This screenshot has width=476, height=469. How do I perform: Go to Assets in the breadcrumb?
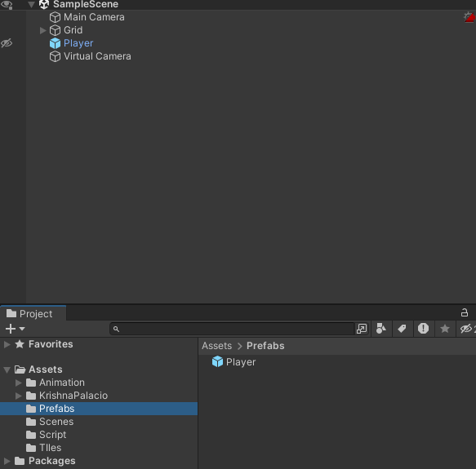click(x=216, y=346)
